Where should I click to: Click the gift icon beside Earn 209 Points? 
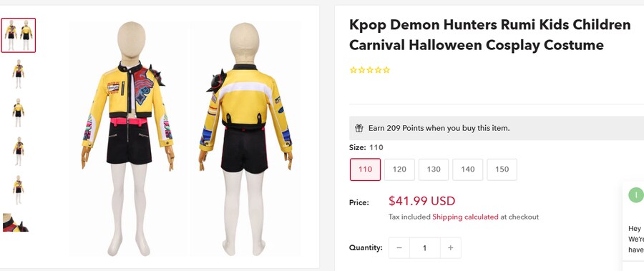(359, 128)
